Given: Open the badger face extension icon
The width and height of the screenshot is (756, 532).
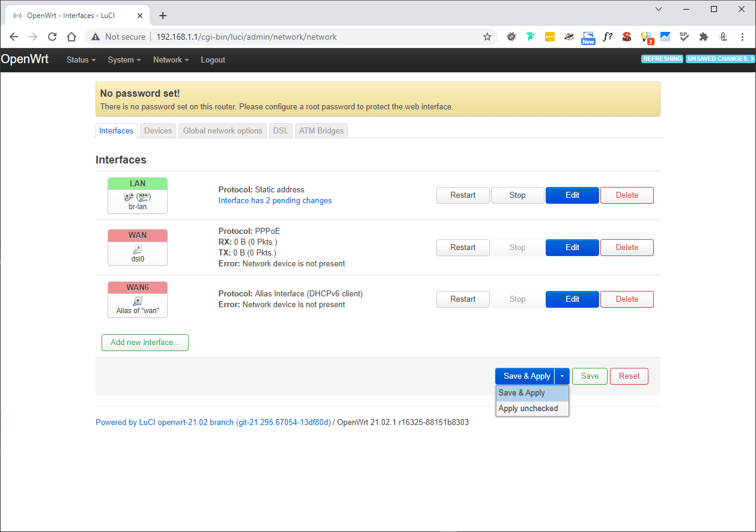Looking at the screenshot, I should tap(569, 37).
